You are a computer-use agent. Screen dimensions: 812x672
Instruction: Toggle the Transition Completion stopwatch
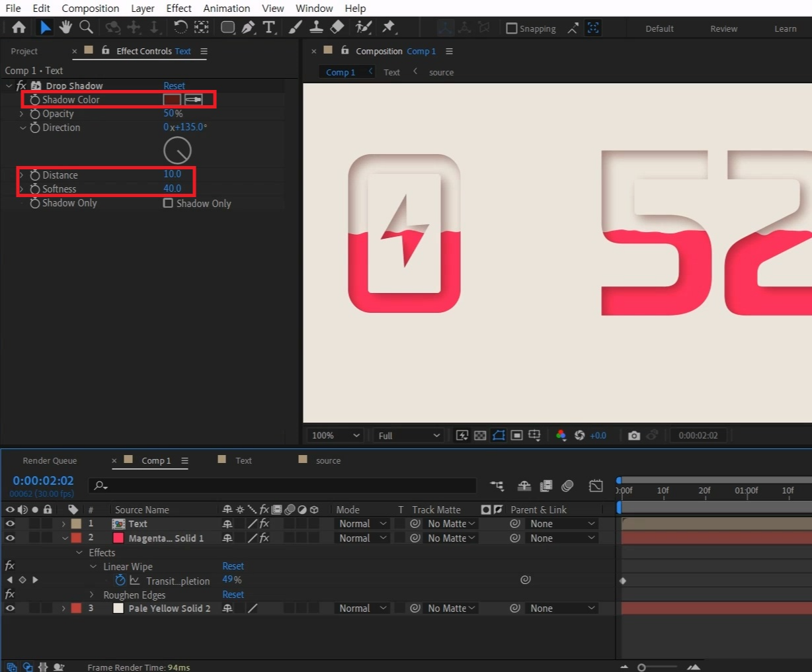point(120,580)
